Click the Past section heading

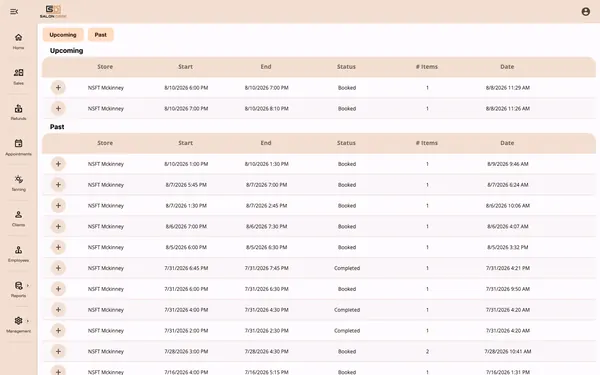[x=57, y=127]
